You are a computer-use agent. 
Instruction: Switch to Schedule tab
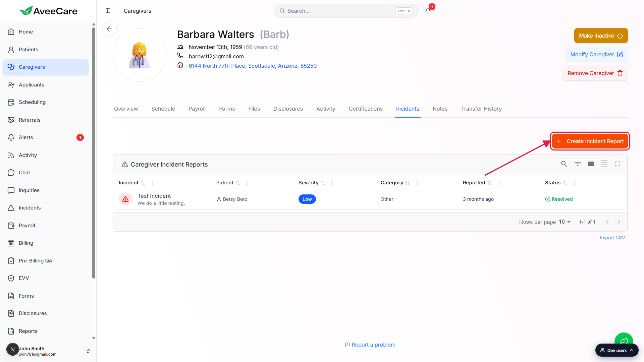coord(163,109)
